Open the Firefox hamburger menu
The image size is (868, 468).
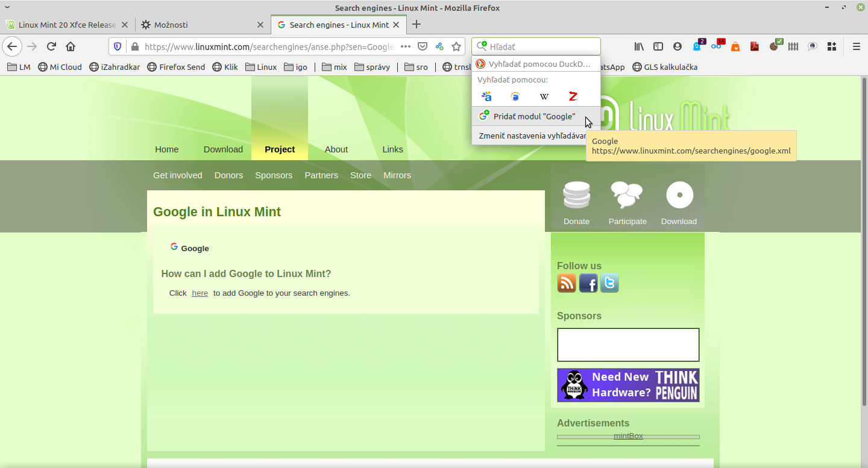(x=856, y=46)
